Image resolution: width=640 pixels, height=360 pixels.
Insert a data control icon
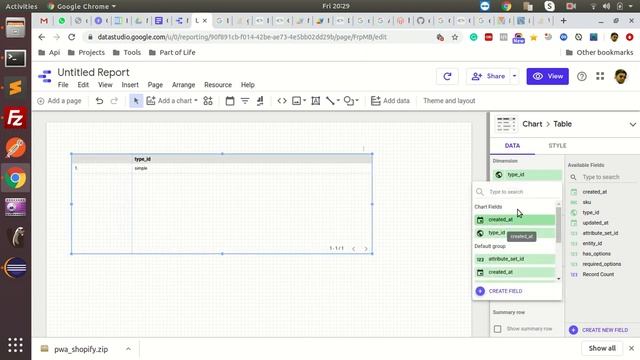click(260, 101)
